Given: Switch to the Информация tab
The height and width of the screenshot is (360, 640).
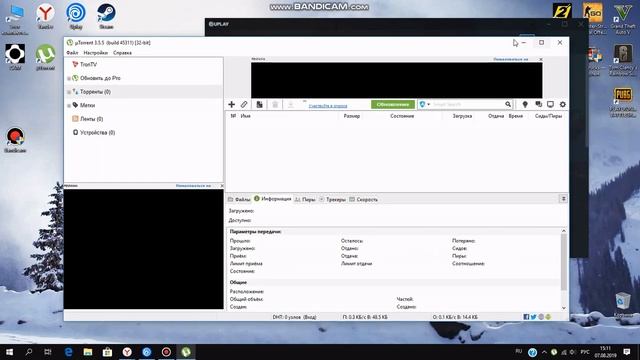Looking at the screenshot, I should tap(273, 199).
